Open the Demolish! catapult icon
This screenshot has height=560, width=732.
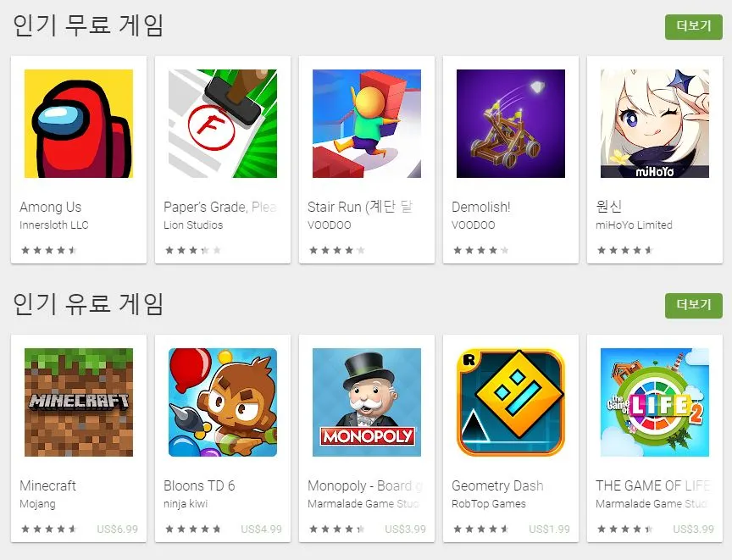[511, 124]
